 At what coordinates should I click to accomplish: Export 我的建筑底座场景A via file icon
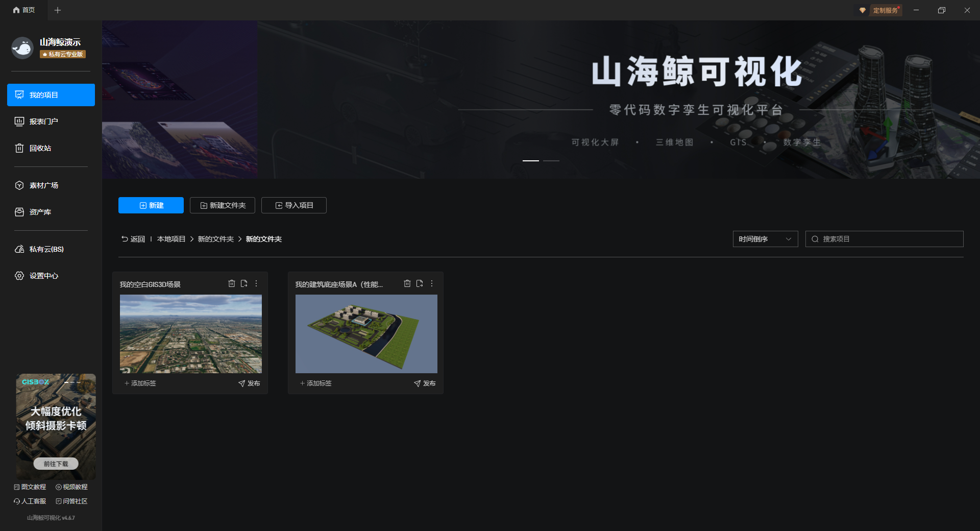click(x=420, y=283)
